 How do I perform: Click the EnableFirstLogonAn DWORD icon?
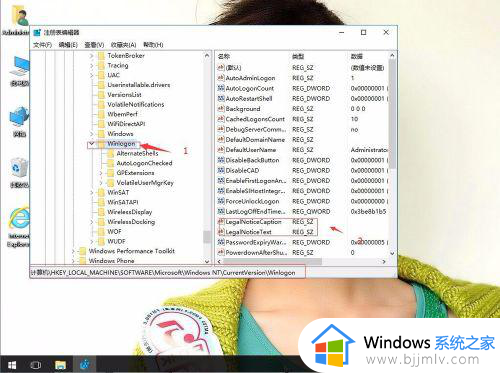click(221, 181)
